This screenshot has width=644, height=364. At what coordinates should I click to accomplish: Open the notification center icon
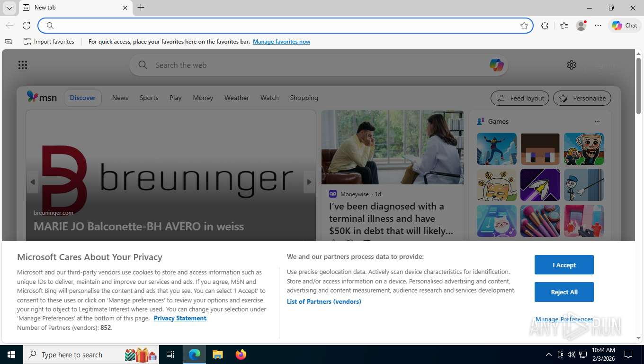[x=628, y=355]
